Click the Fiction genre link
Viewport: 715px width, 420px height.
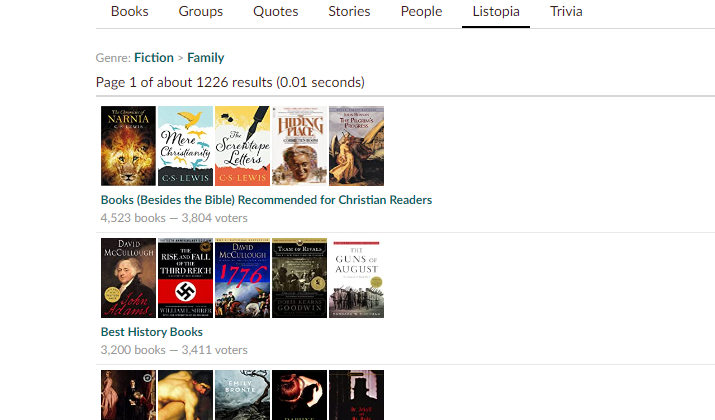pos(154,57)
